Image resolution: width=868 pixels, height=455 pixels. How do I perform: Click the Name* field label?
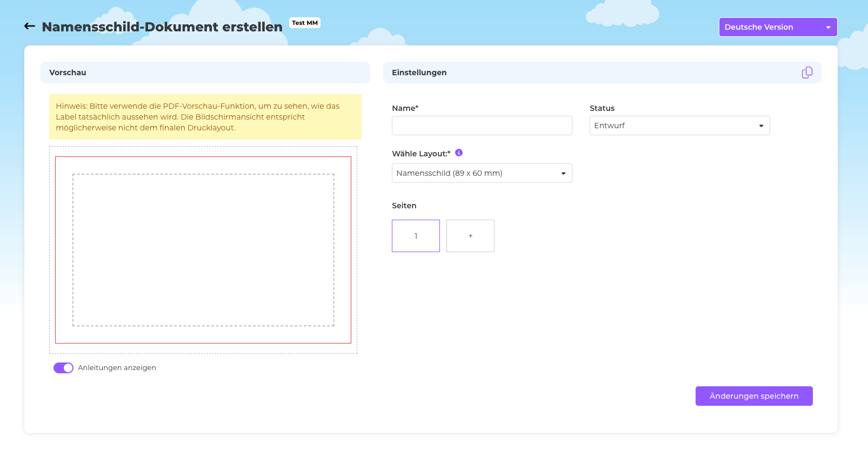405,108
